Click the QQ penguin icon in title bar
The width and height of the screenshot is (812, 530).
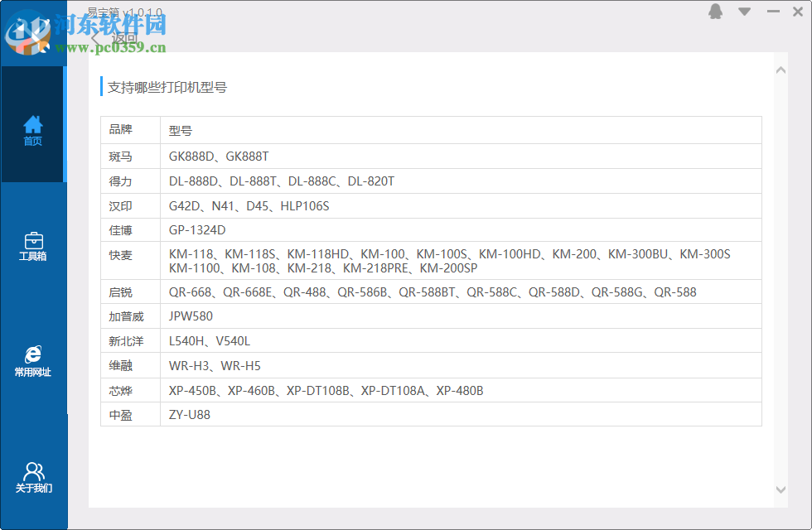(x=716, y=12)
